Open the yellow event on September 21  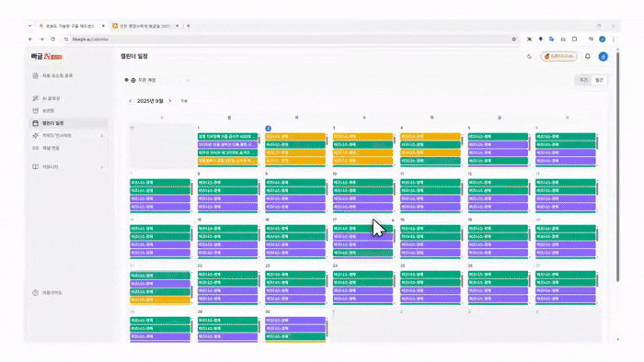point(160,300)
